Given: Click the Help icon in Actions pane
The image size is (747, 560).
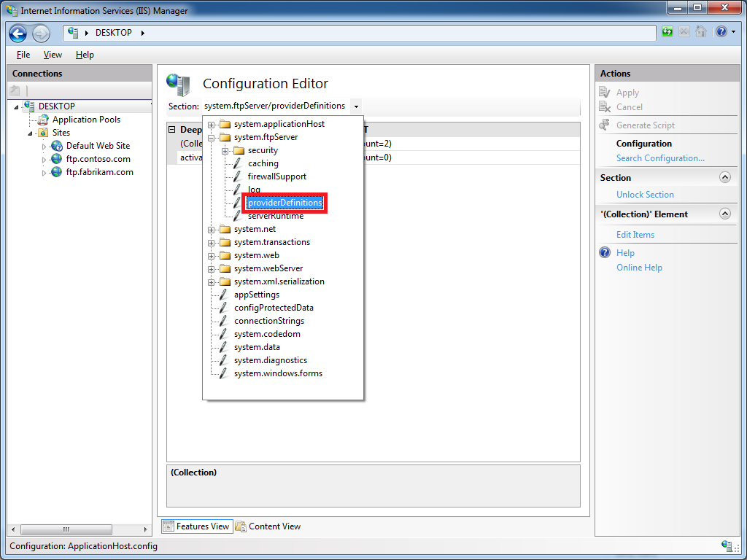Looking at the screenshot, I should pyautogui.click(x=605, y=253).
